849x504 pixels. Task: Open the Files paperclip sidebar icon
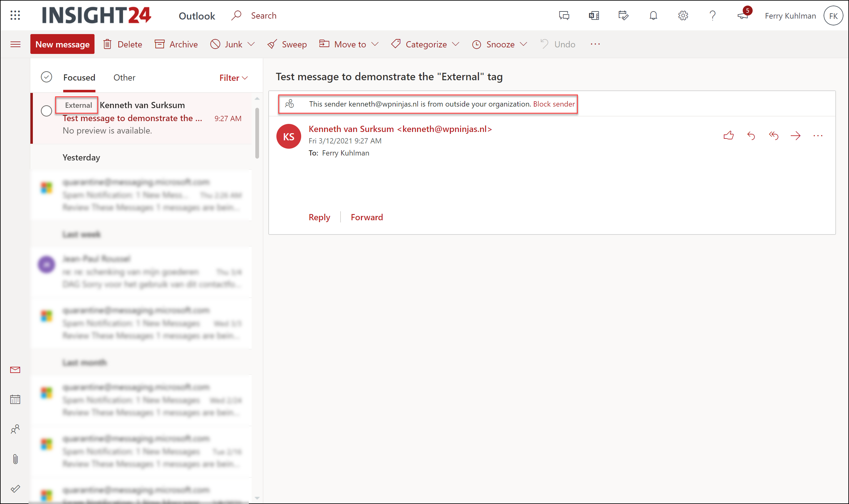(15, 459)
